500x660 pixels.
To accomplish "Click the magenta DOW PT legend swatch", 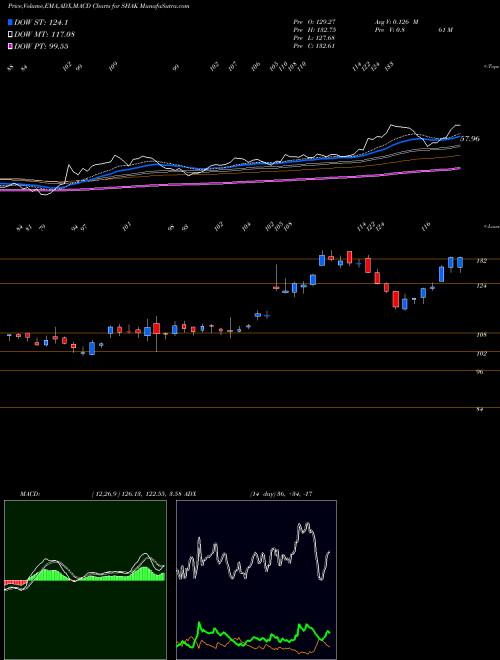I will point(10,46).
